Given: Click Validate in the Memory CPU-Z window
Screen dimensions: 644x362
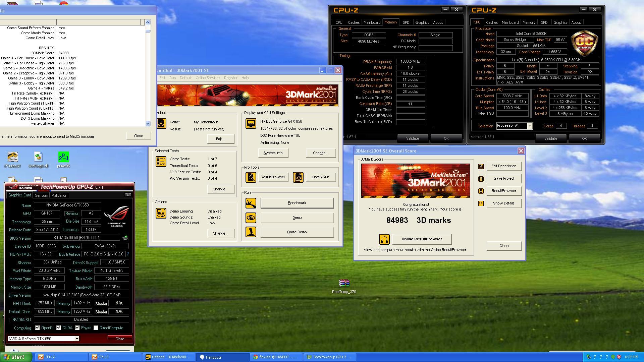Looking at the screenshot, I should pyautogui.click(x=412, y=138).
